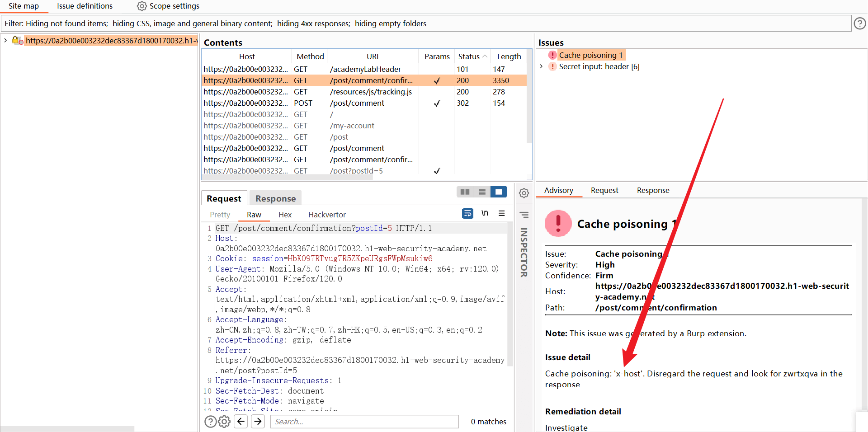Expand the 'Secret input: header' issue group

point(541,66)
